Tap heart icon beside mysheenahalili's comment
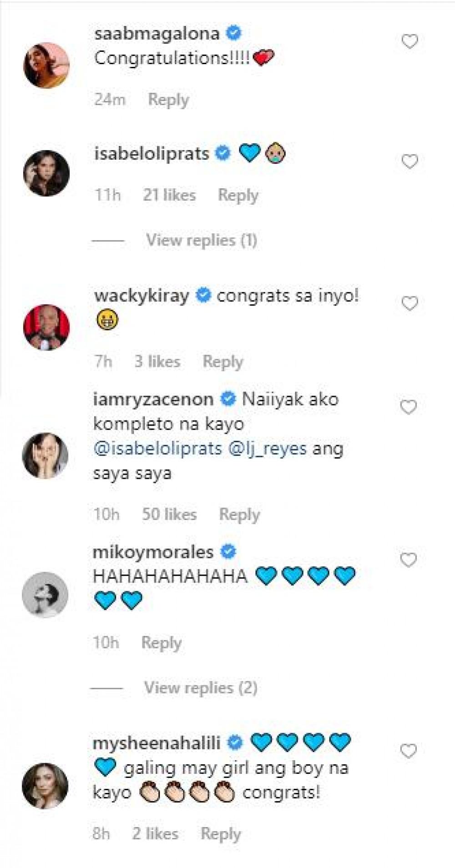 (409, 751)
